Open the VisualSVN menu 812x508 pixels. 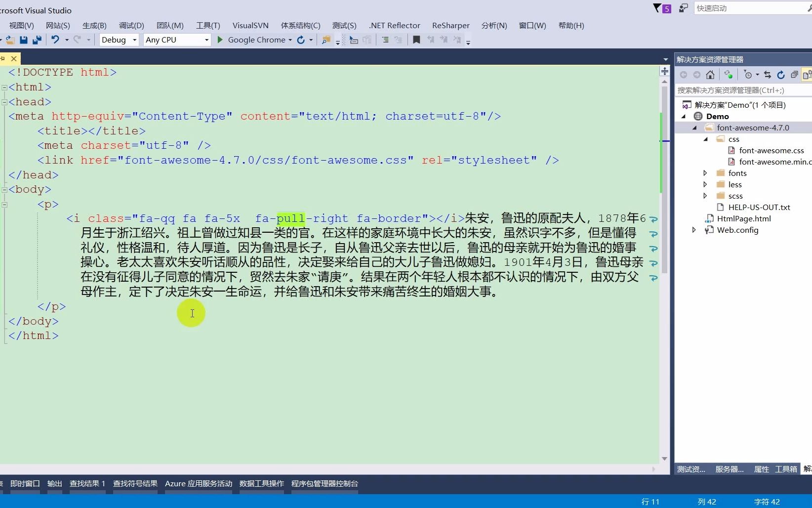[250, 25]
